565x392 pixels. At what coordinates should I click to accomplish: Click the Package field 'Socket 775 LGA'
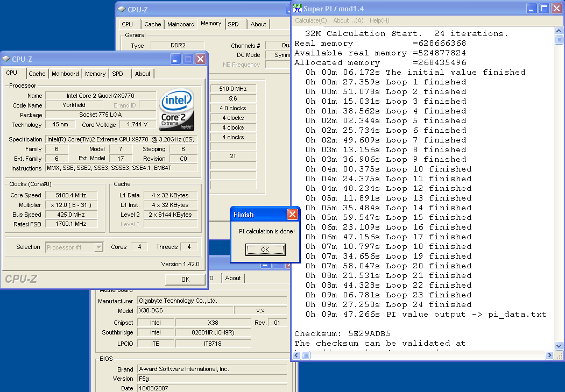click(101, 115)
